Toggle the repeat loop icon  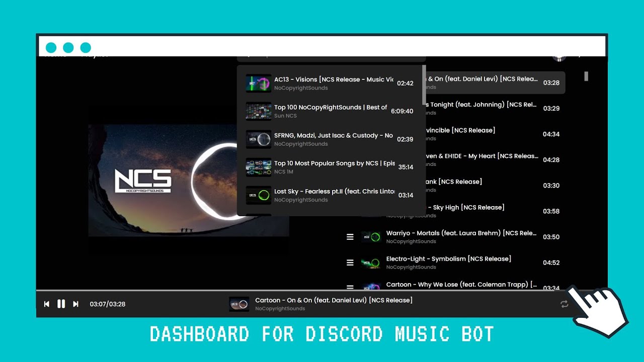565,304
